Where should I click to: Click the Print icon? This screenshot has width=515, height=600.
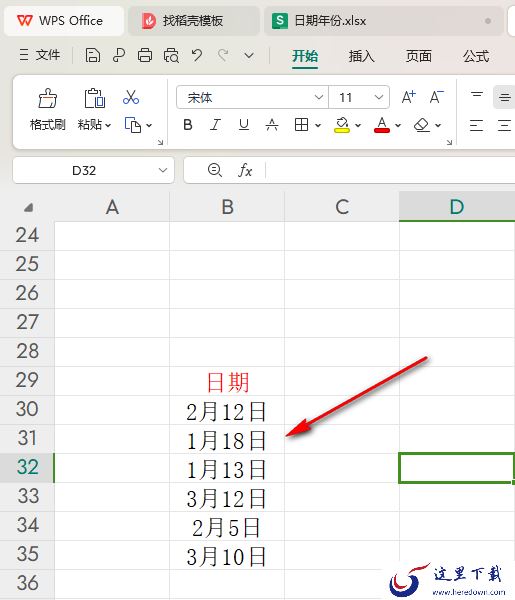point(145,55)
